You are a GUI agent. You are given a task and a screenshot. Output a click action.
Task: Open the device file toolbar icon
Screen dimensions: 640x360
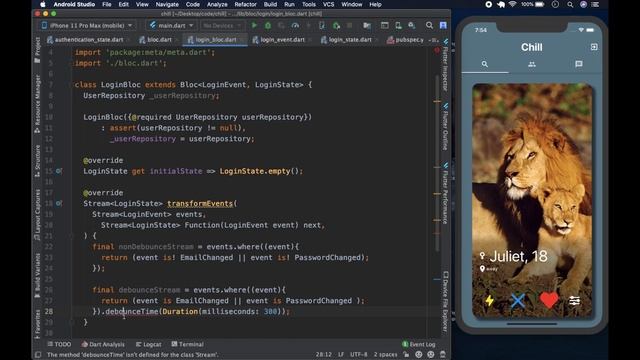tap(367, 25)
